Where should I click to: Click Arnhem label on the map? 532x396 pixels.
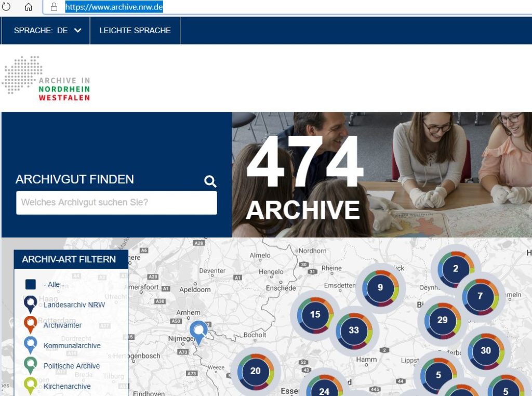188,312
